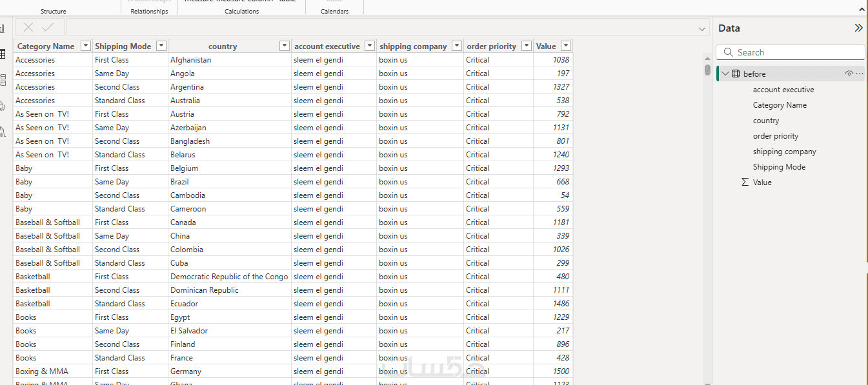The image size is (868, 385).
Task: Select the Azerbaijan country cell
Action: tap(230, 128)
